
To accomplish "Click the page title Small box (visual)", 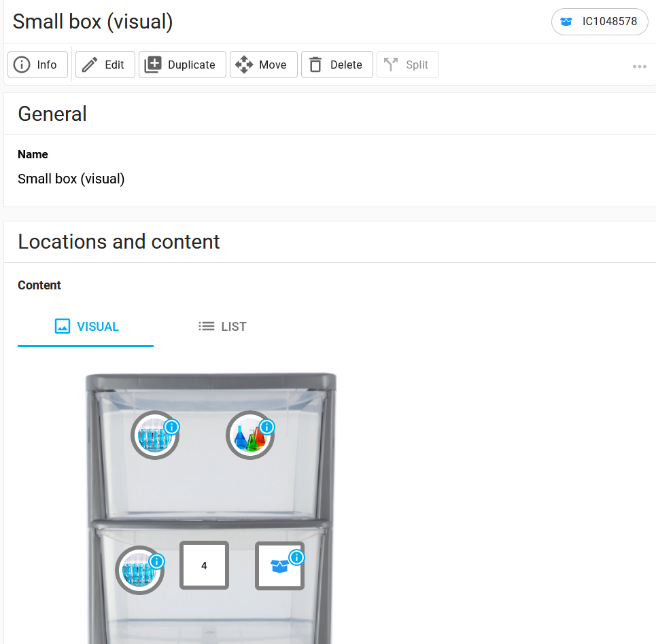I will [92, 22].
